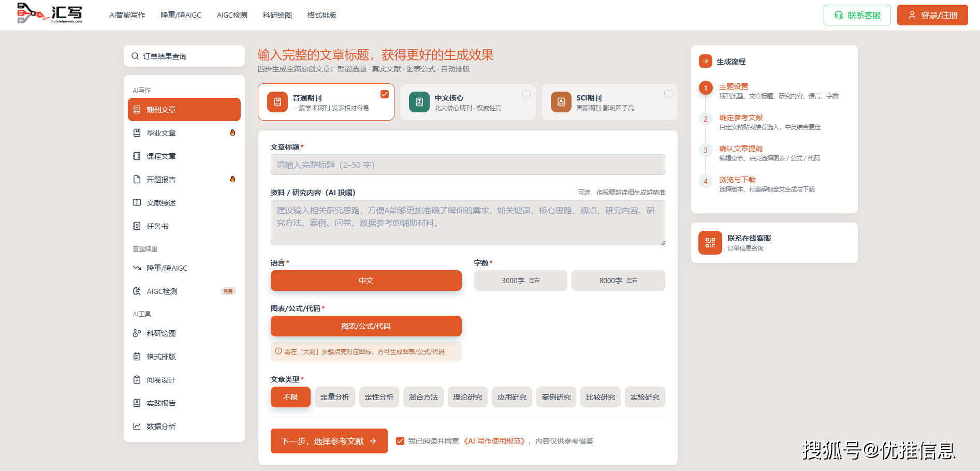The image size is (980, 471).
Task: Select the 实验研究 article type
Action: (645, 397)
